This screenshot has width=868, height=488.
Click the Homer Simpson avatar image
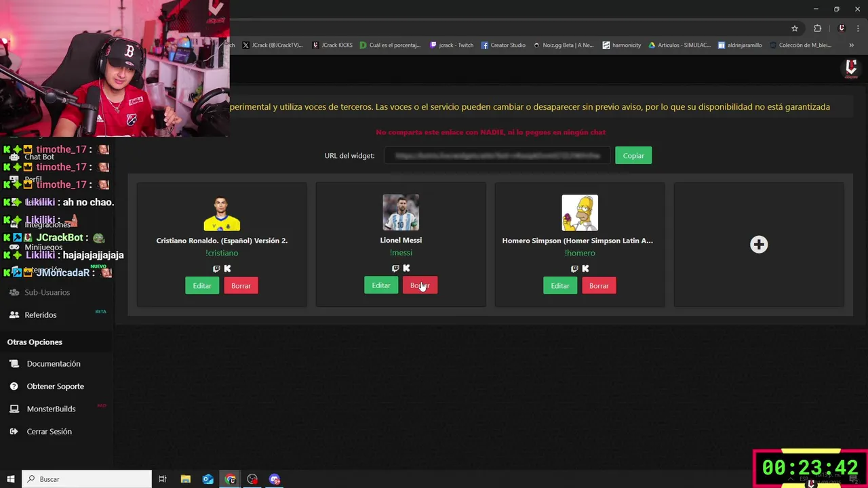pos(580,213)
